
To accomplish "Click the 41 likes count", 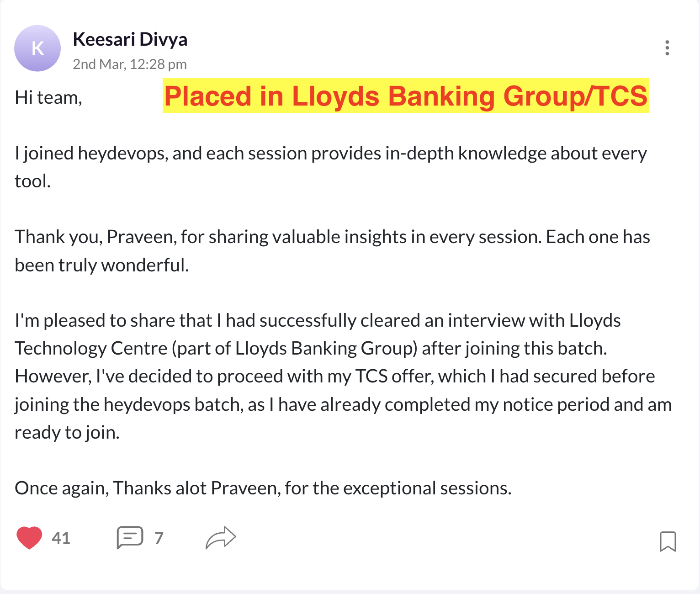I will pos(61,538).
